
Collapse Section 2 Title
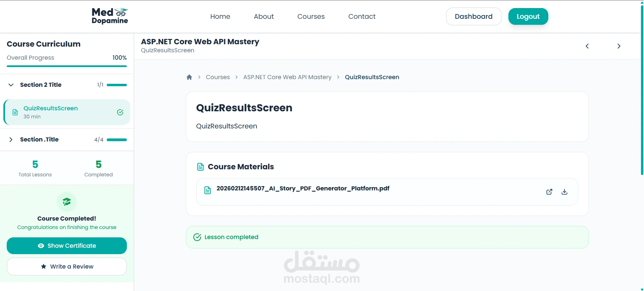pos(11,85)
